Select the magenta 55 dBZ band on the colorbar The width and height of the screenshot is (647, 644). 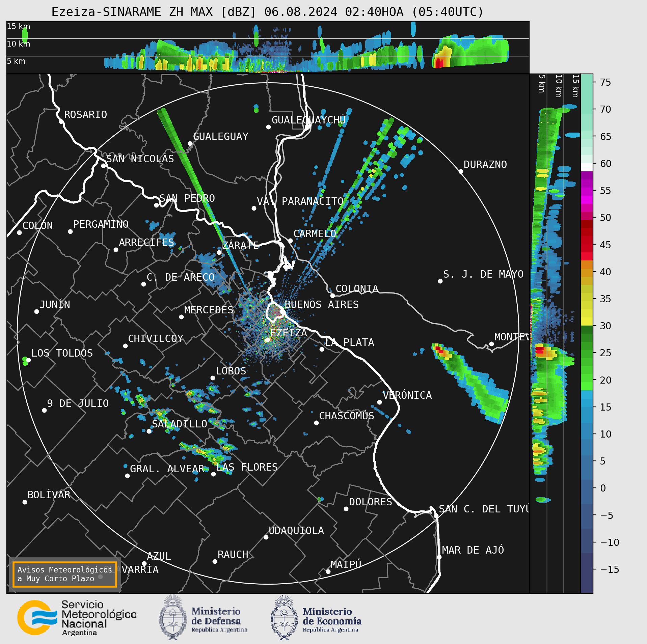[587, 191]
